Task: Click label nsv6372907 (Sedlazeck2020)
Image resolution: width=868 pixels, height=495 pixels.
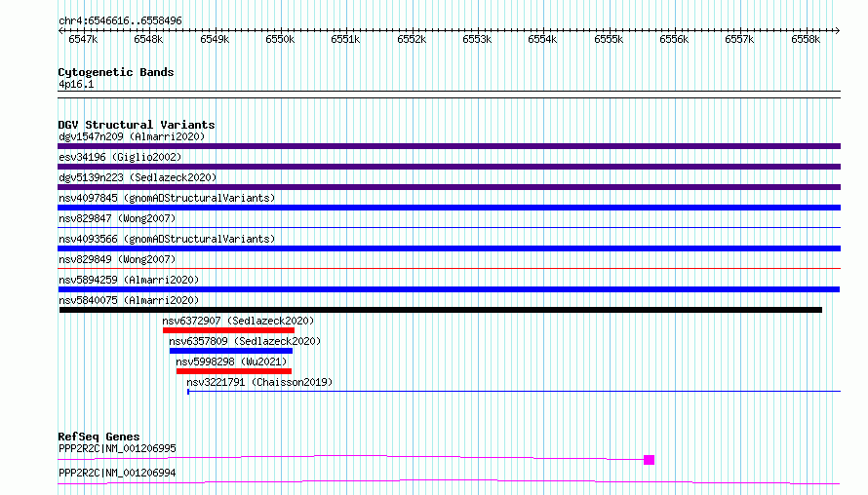Action: pyautogui.click(x=238, y=321)
